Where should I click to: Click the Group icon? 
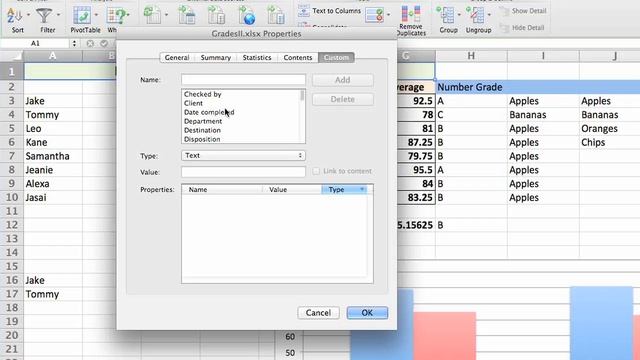pos(445,16)
